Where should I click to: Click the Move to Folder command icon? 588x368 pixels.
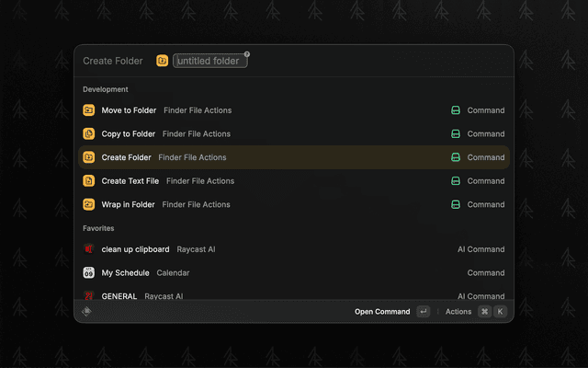pos(89,110)
